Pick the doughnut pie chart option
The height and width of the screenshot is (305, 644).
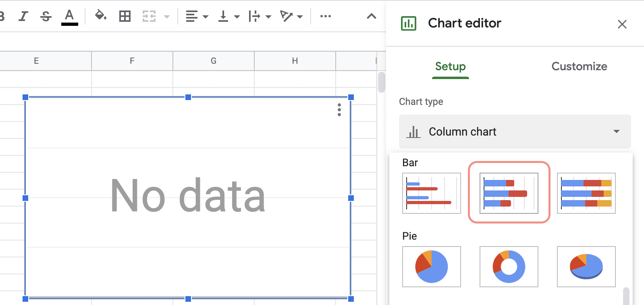tap(509, 267)
